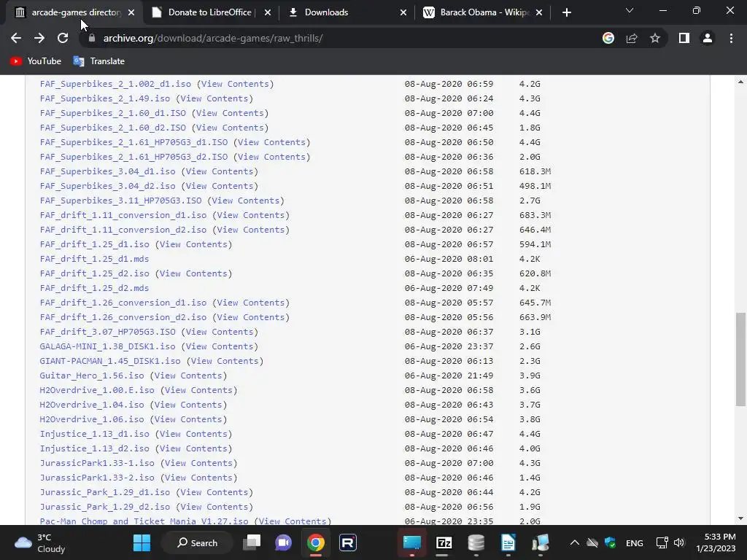Viewport: 747px width, 560px height.
Task: Switch to Donate to LibreOffice tab
Action: 210,12
